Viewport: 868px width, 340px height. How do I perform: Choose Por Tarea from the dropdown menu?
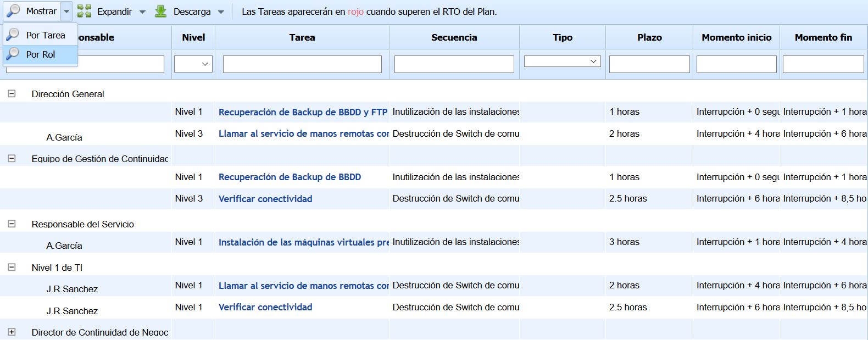click(x=46, y=35)
